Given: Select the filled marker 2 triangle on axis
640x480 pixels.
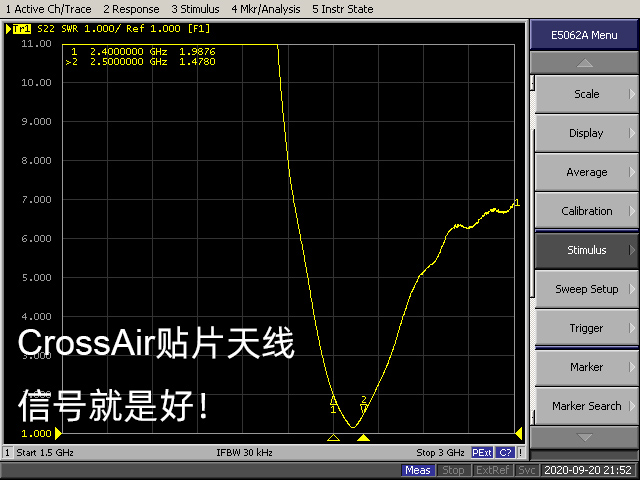Looking at the screenshot, I should [x=363, y=438].
